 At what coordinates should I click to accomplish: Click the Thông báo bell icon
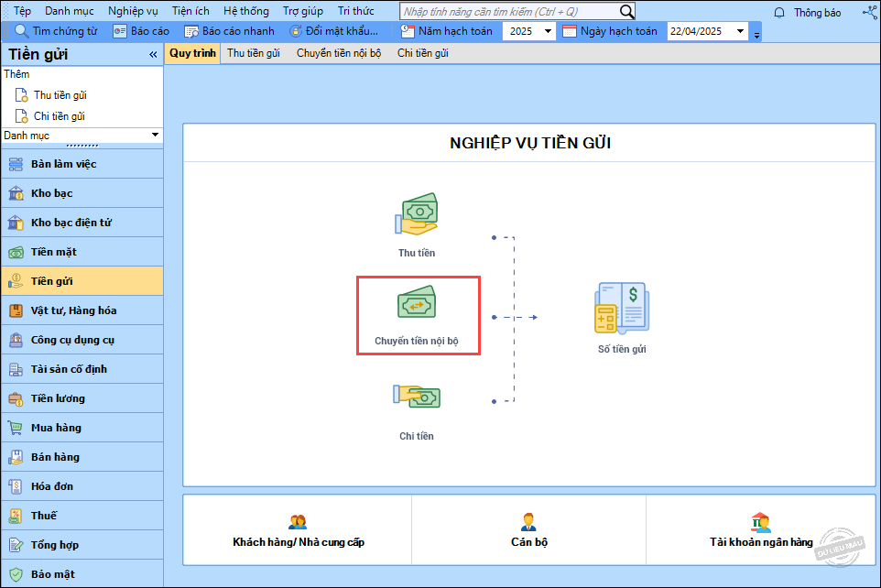[x=779, y=13]
